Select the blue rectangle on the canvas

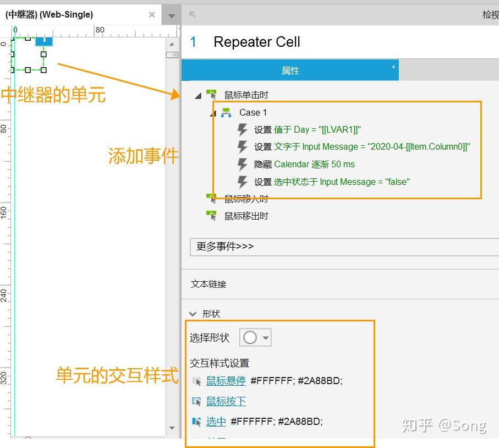click(x=44, y=42)
